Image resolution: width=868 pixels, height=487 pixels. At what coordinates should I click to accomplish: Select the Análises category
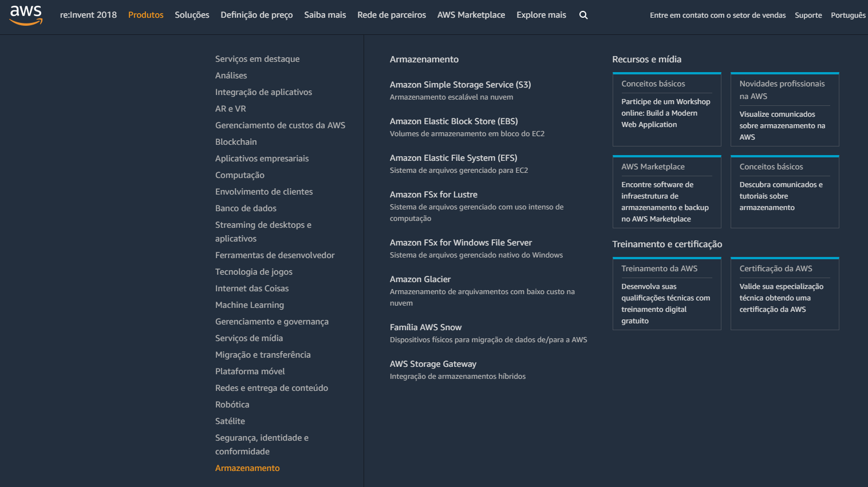click(x=231, y=76)
